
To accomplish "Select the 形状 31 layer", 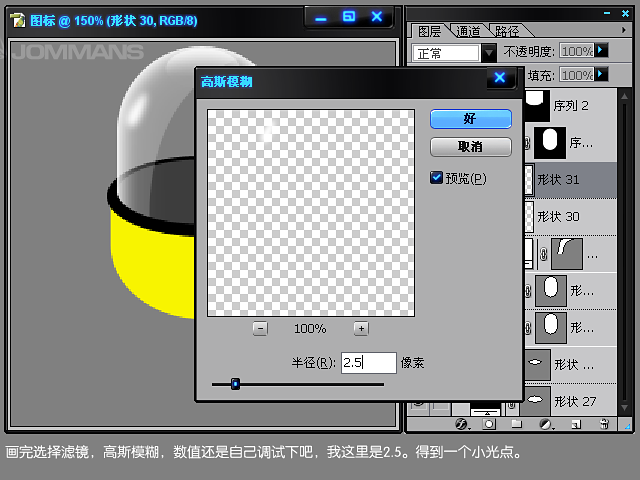I will tap(570, 180).
